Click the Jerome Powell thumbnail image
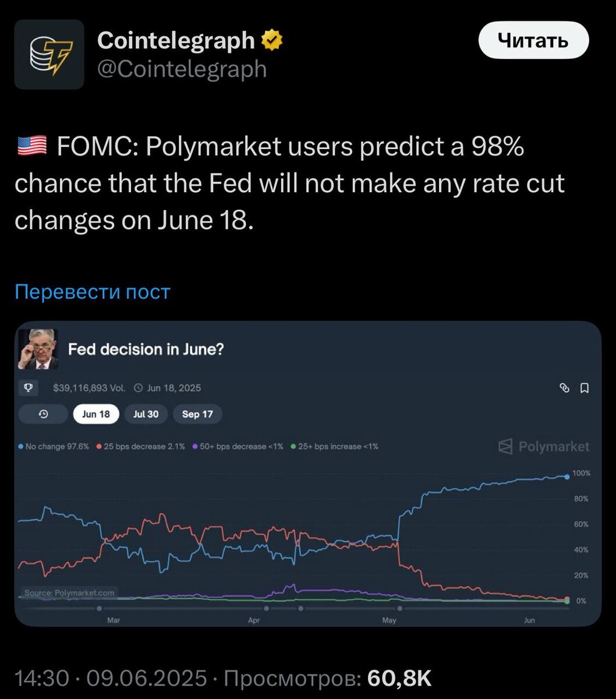Viewport: 616px width, 699px height. point(38,349)
